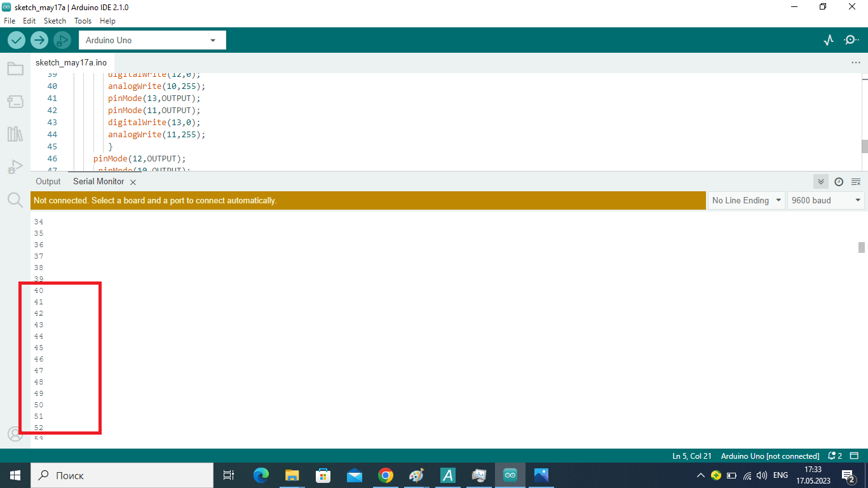Click the Serial Monitor vertical scrollbar thumb
Image resolution: width=868 pixels, height=488 pixels.
pos(862,247)
